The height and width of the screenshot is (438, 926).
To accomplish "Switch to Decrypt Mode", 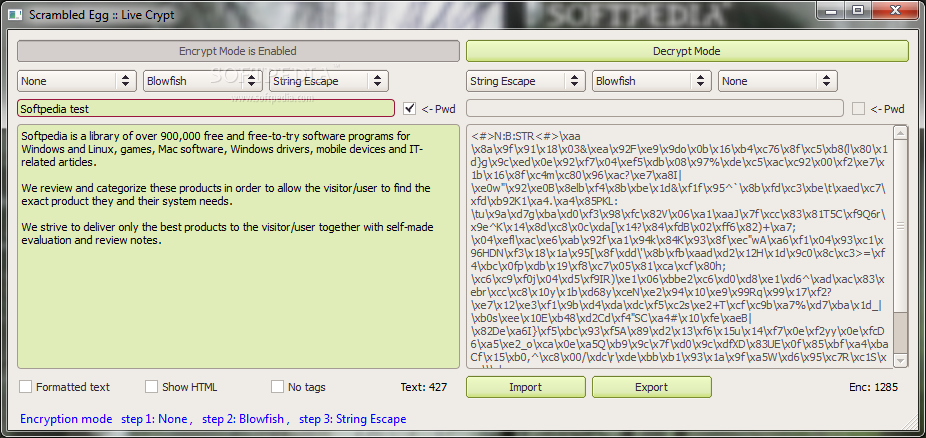I will [x=687, y=51].
